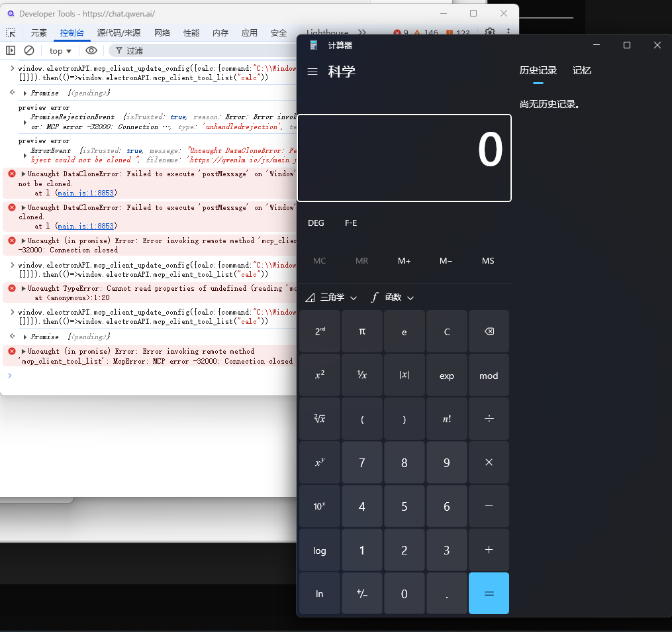
Task: Toggle DEG angle unit mode
Action: [x=316, y=223]
